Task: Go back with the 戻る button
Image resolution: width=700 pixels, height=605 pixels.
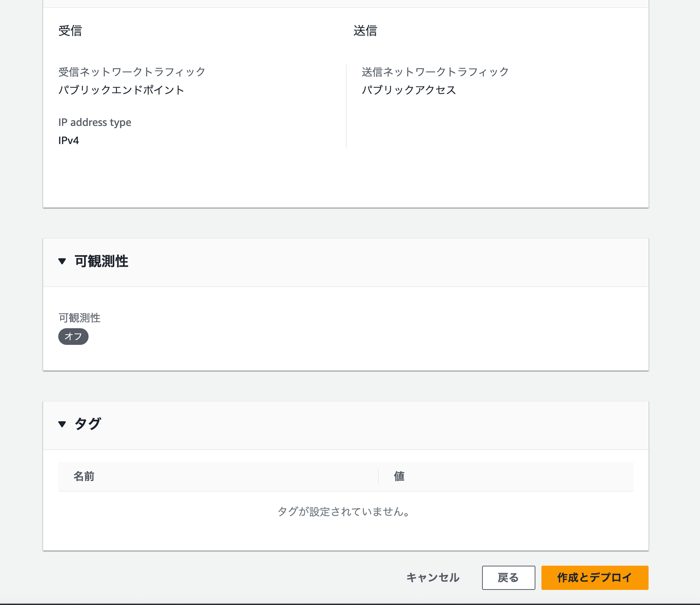Action: pyautogui.click(x=508, y=577)
